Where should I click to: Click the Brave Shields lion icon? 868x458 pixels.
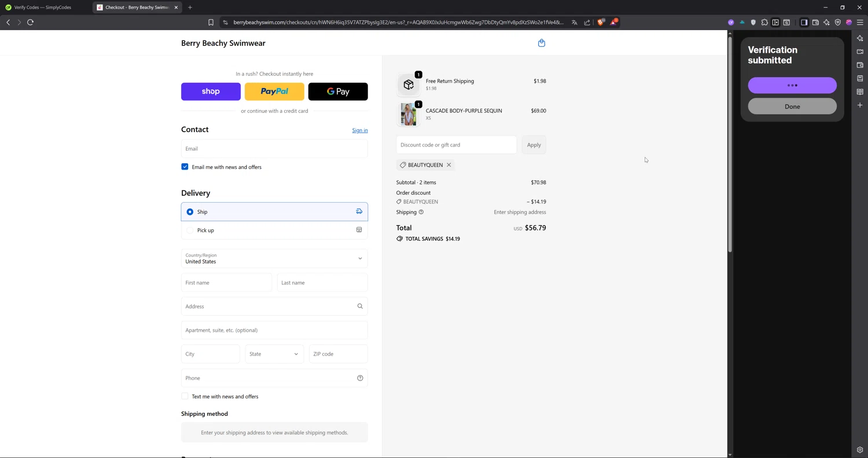(x=601, y=22)
